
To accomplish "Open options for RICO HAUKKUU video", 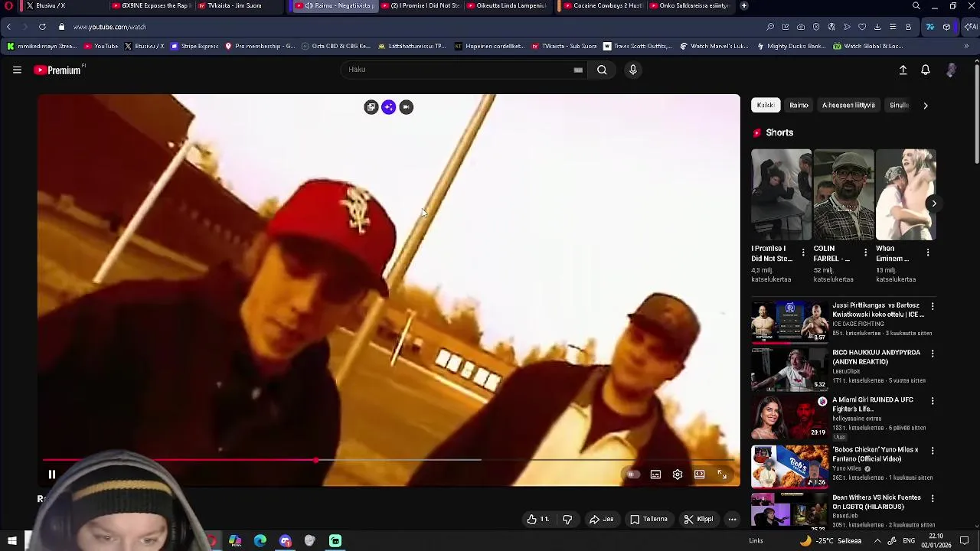I will pyautogui.click(x=932, y=354).
